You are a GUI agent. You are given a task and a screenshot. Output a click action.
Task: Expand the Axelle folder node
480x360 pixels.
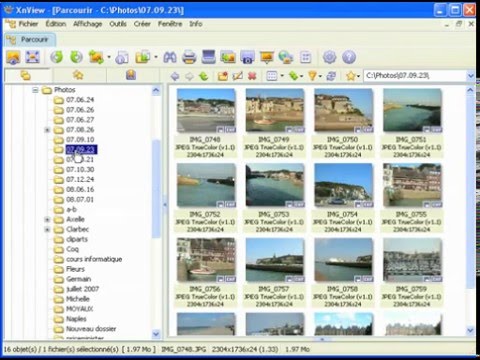pos(47,219)
